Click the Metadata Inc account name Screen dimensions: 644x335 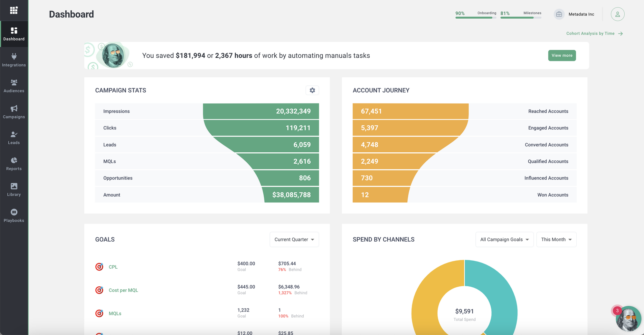[x=581, y=14]
